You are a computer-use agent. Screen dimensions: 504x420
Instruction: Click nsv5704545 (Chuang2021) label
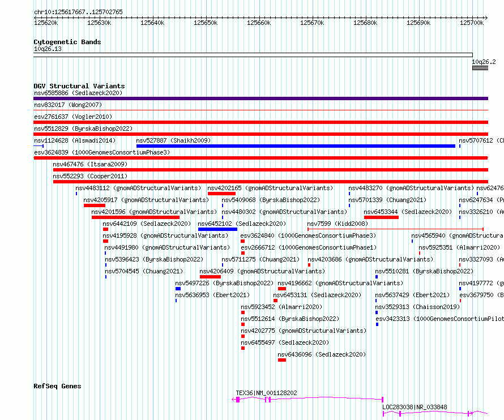tap(144, 271)
